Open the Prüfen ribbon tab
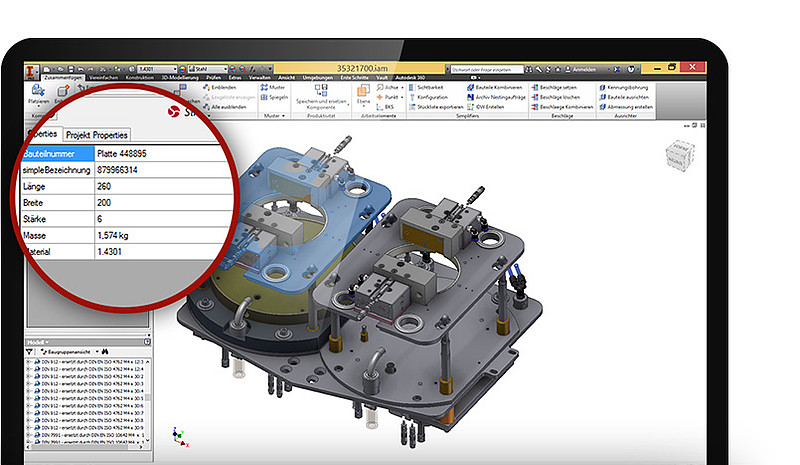 click(213, 78)
